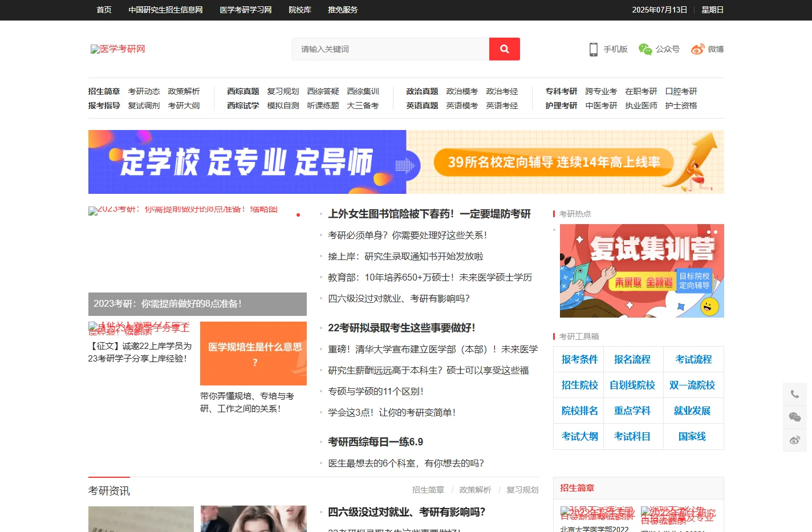Click the 医学考研网 site logo
Image resolution: width=812 pixels, height=532 pixels.
pyautogui.click(x=118, y=49)
